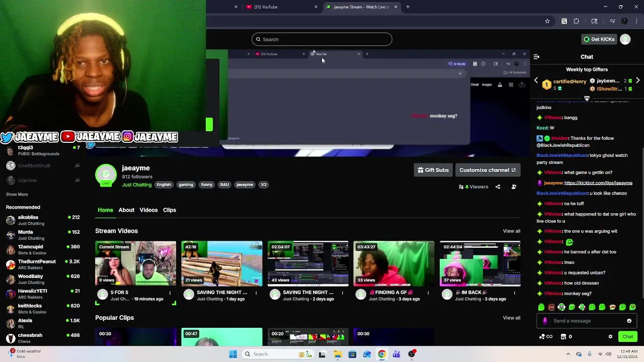Click the English tag
This screenshot has height=362, width=644.
point(164,185)
